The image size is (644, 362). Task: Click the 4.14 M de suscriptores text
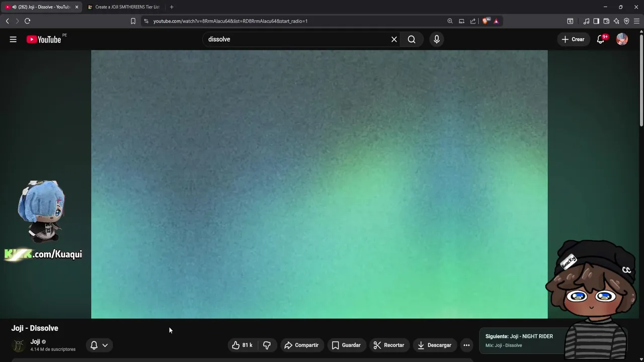(53, 349)
